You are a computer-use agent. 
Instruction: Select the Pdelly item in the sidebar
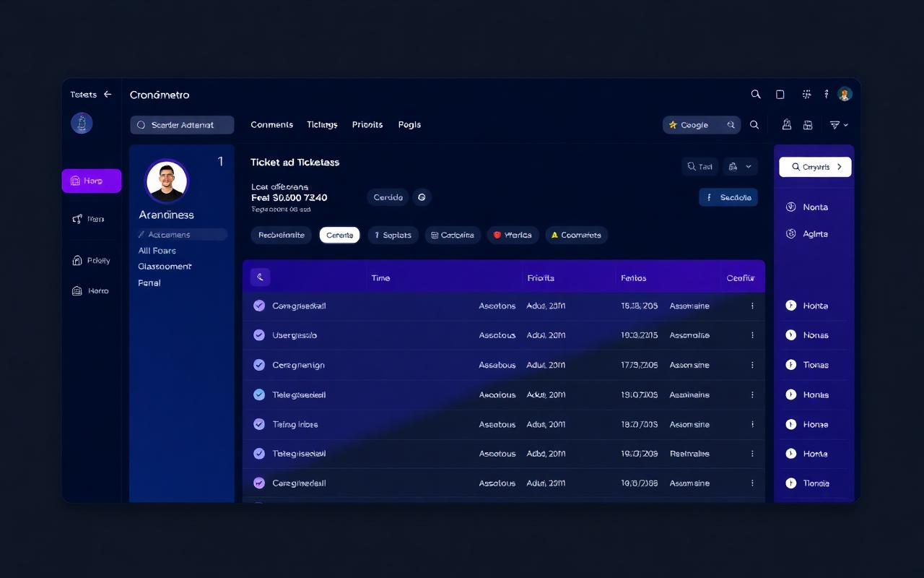pos(92,261)
